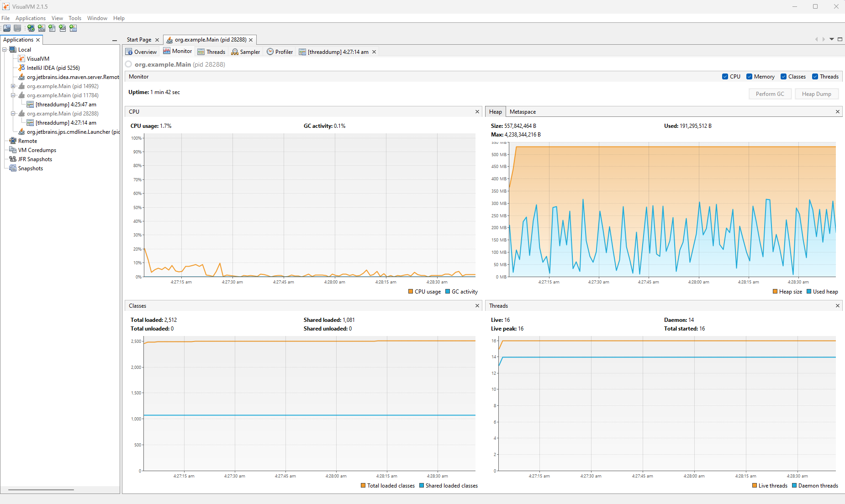Select the VisualVM node in Applications tree

pos(37,58)
